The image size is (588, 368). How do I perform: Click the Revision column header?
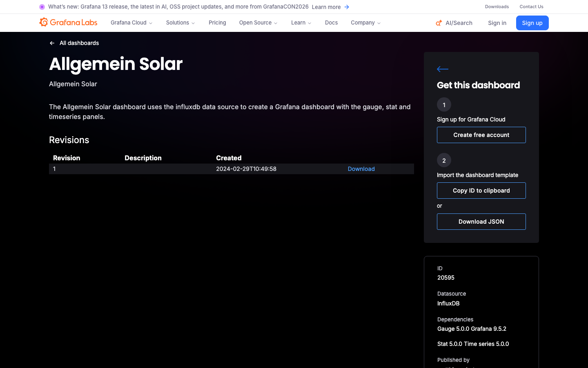point(67,158)
